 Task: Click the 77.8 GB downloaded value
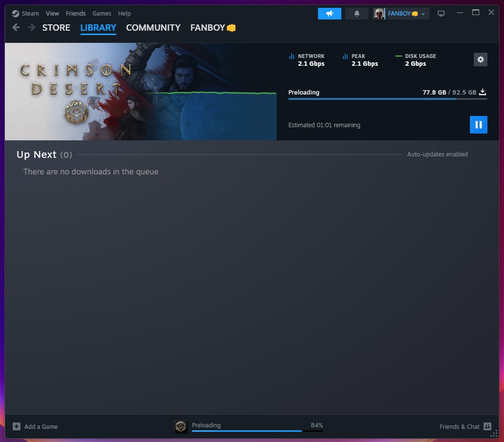[x=434, y=92]
